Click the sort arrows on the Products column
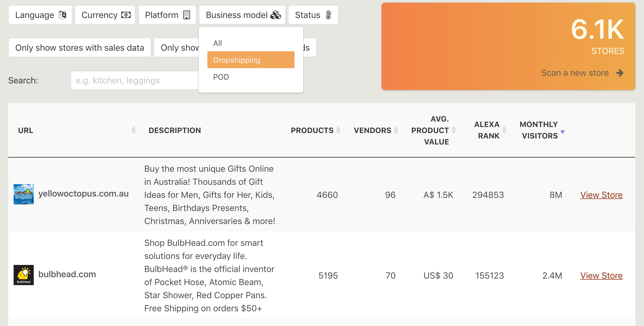 click(338, 130)
